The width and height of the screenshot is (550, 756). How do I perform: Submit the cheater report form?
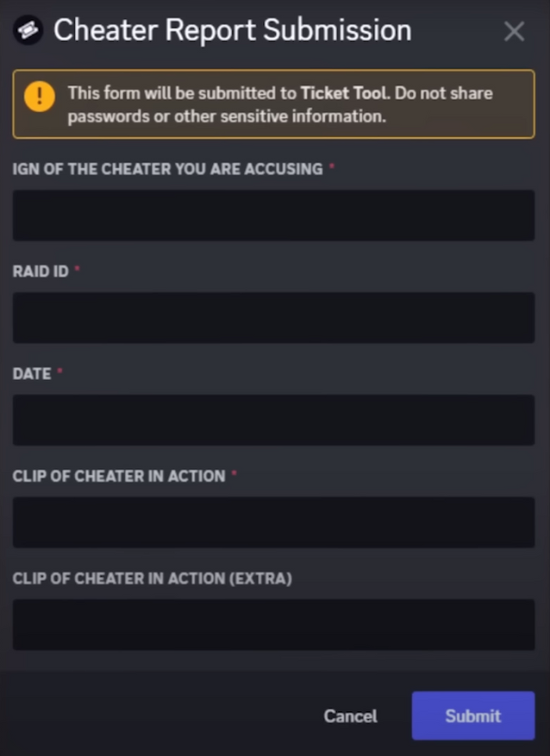(x=472, y=715)
